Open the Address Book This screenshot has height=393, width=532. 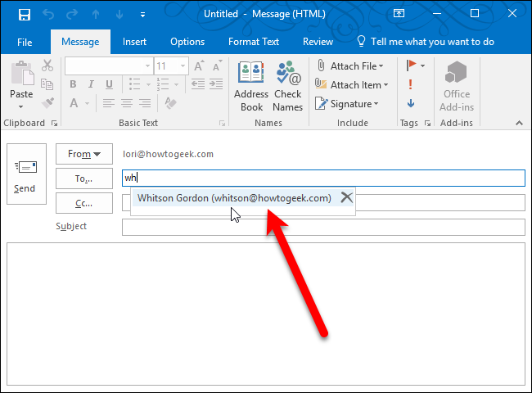click(251, 86)
